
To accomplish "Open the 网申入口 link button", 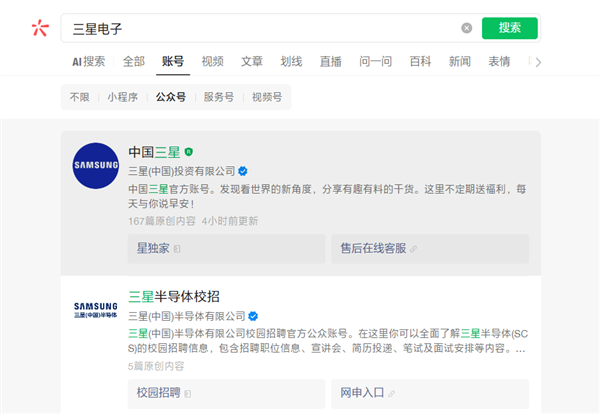I will click(430, 394).
